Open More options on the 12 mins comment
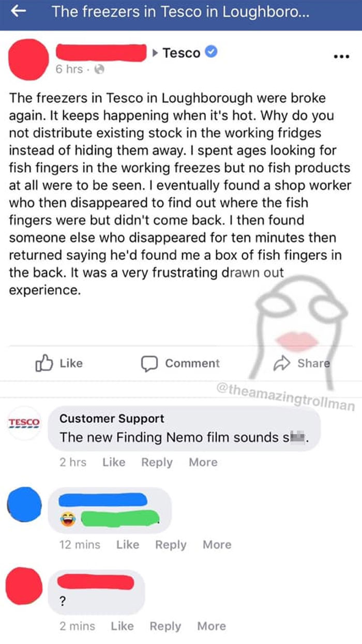This screenshot has width=362, height=644. (x=217, y=545)
